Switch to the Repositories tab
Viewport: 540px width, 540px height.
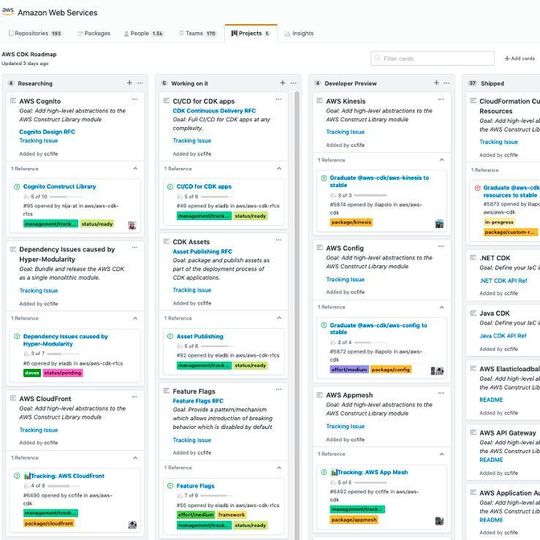tap(35, 33)
